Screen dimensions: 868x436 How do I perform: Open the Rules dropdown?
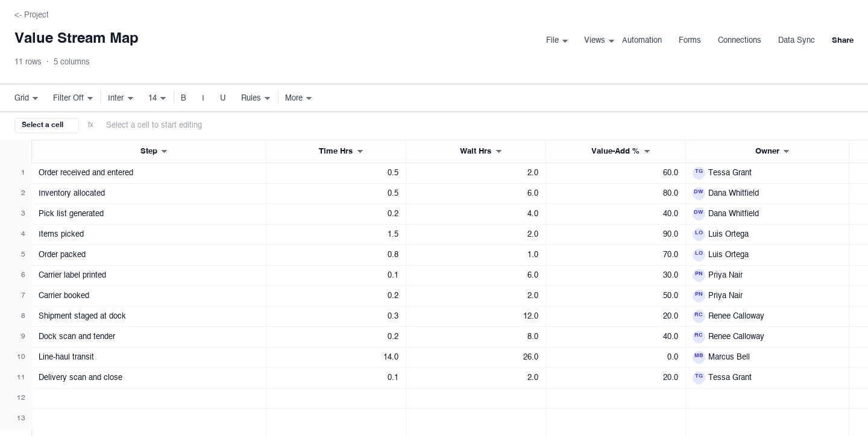click(256, 98)
